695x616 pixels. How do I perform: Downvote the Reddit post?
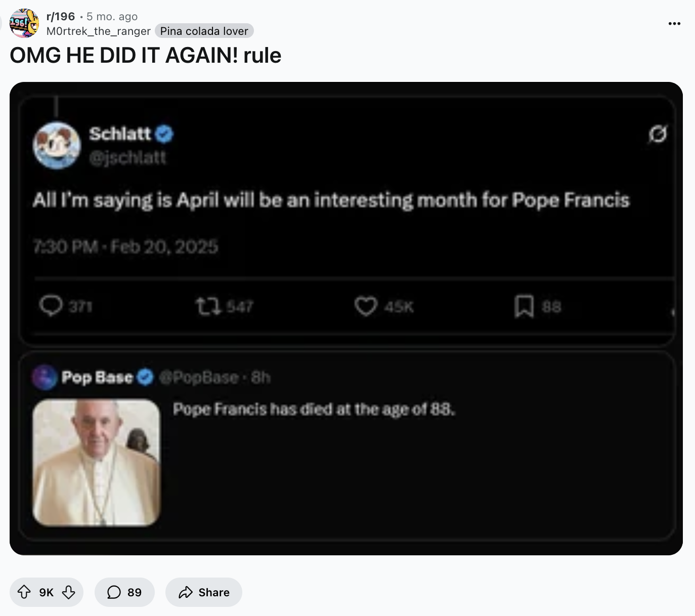[69, 592]
